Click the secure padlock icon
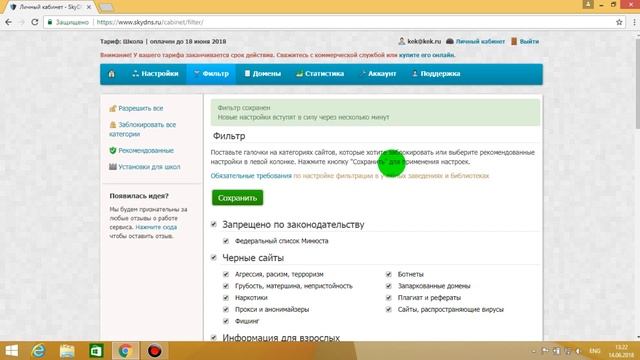 [x=50, y=22]
